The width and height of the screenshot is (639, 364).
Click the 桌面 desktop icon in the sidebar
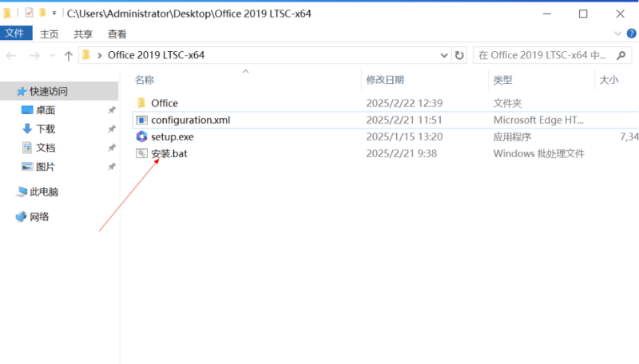[27, 110]
